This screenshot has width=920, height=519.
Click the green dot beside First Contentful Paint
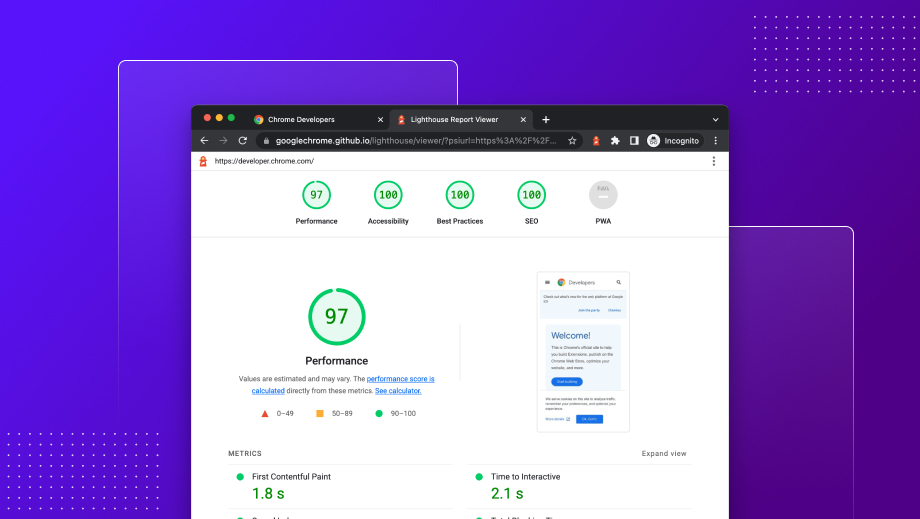240,477
